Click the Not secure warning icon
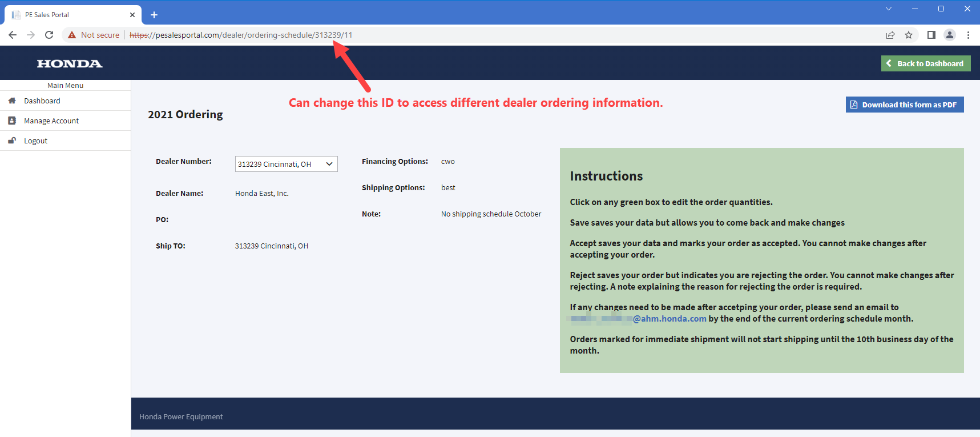Image resolution: width=980 pixels, height=437 pixels. pyautogui.click(x=72, y=35)
